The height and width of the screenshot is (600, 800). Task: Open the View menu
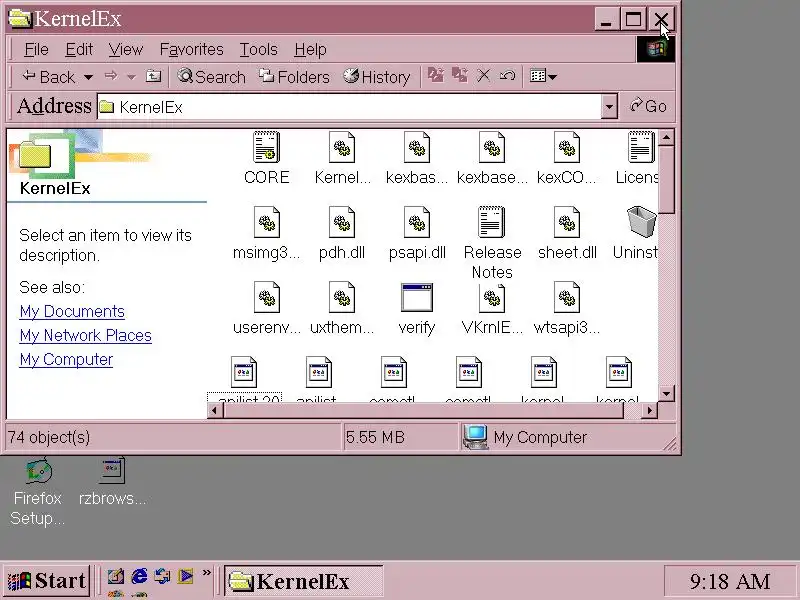[x=126, y=49]
